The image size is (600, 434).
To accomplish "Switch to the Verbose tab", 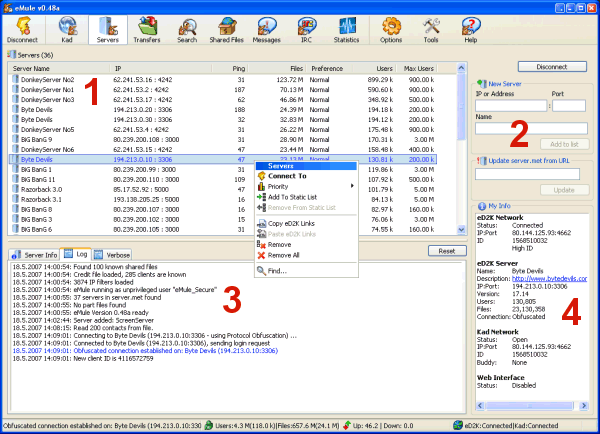I will click(x=112, y=255).
